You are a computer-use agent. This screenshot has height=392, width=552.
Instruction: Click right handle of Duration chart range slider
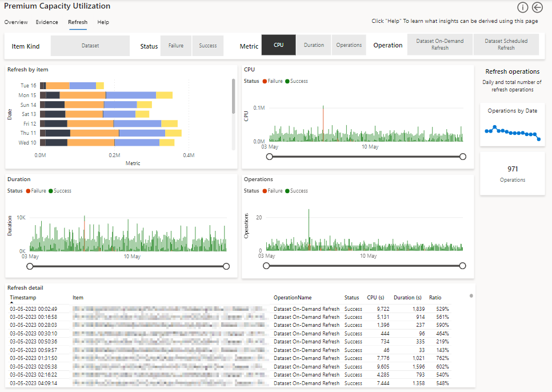pyautogui.click(x=226, y=266)
